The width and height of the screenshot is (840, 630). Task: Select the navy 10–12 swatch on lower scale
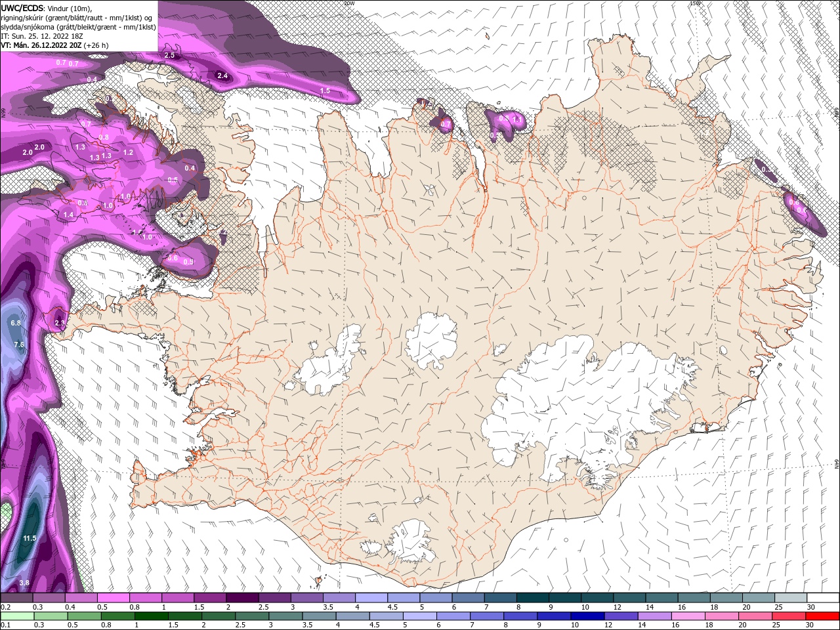click(x=587, y=616)
